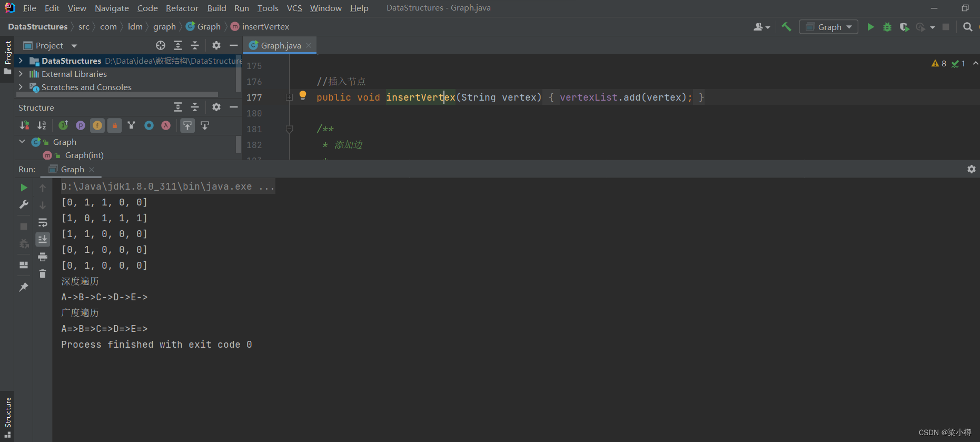Open the File menu
Image resolution: width=980 pixels, height=442 pixels.
[x=29, y=8]
